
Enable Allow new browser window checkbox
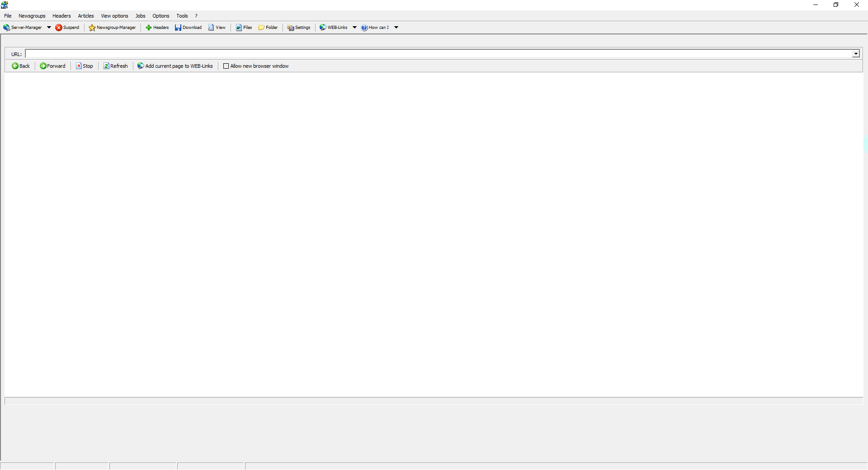[226, 66]
